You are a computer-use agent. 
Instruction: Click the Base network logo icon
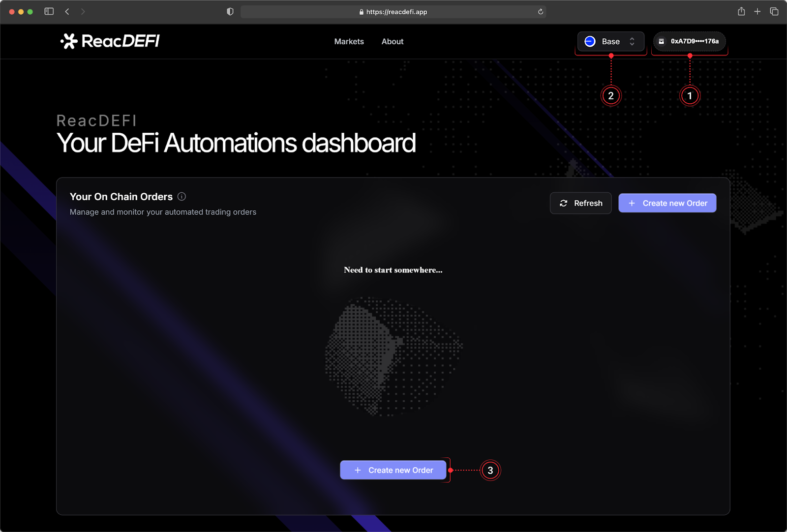coord(590,42)
